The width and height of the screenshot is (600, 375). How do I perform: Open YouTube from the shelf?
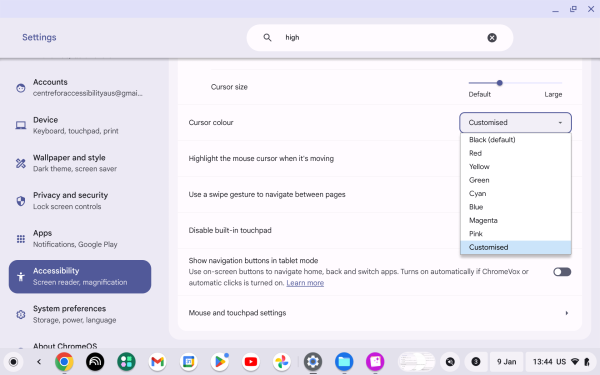click(251, 362)
